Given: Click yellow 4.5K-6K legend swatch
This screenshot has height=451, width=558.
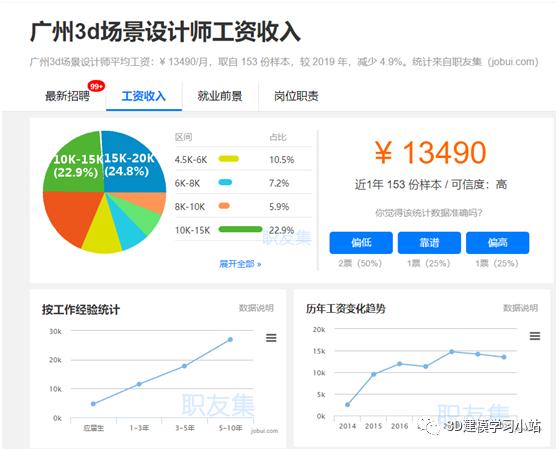Looking at the screenshot, I should coord(228,159).
